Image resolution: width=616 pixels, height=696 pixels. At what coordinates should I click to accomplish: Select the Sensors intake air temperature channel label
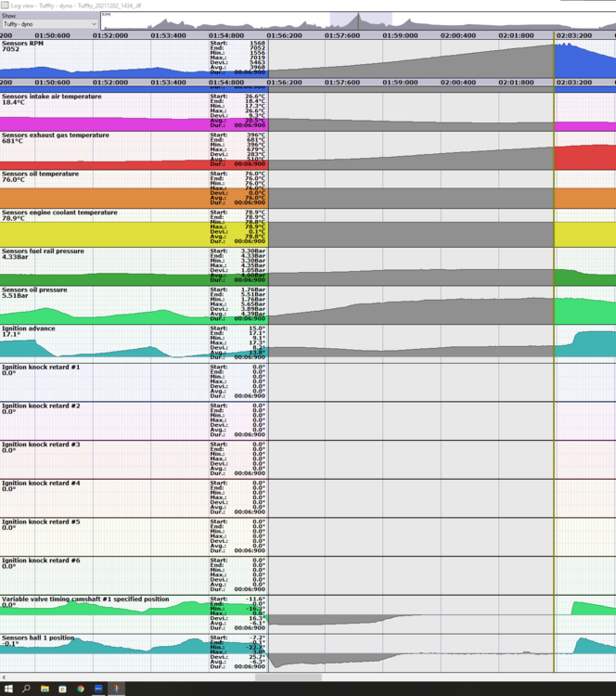(x=51, y=96)
